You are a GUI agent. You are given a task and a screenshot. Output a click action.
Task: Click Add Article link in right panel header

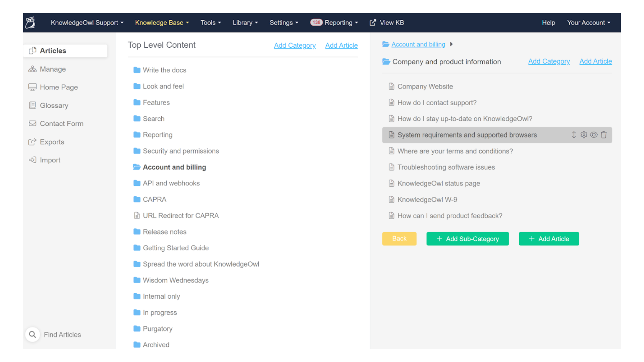coord(596,61)
